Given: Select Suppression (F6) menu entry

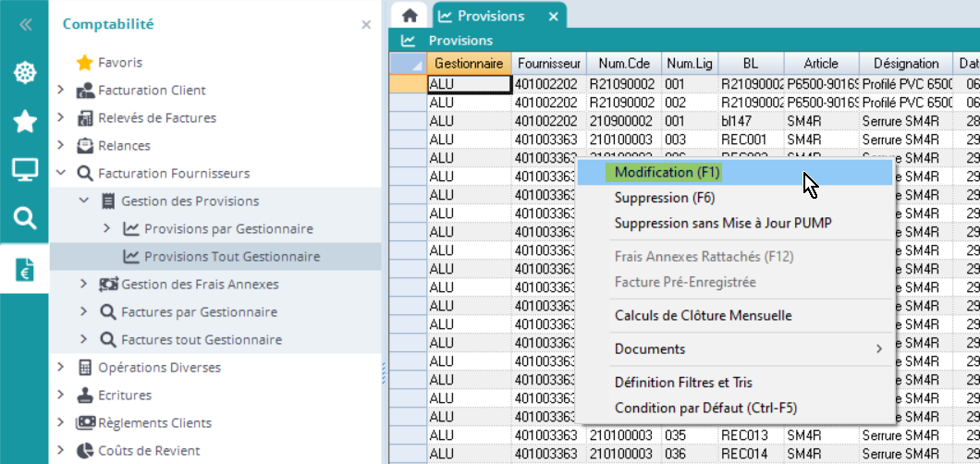Looking at the screenshot, I should pos(665,198).
